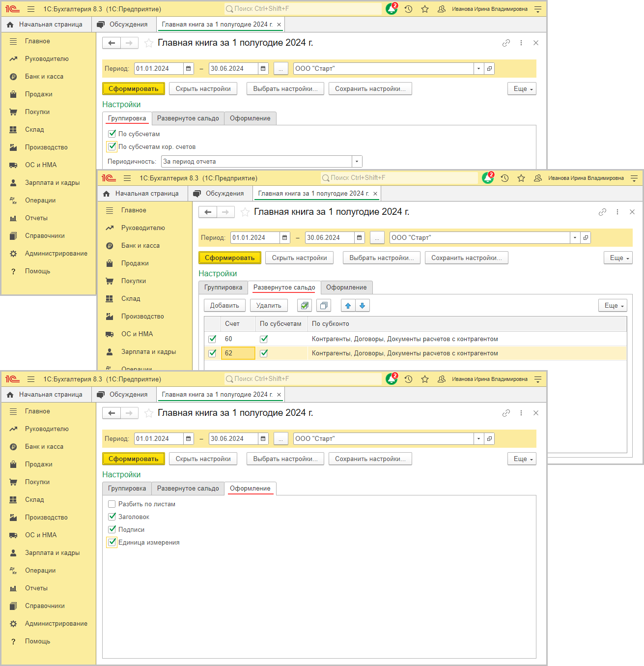Image resolution: width=644 pixels, height=666 pixels.
Task: Open organization card icon in top window
Action: coord(489,69)
